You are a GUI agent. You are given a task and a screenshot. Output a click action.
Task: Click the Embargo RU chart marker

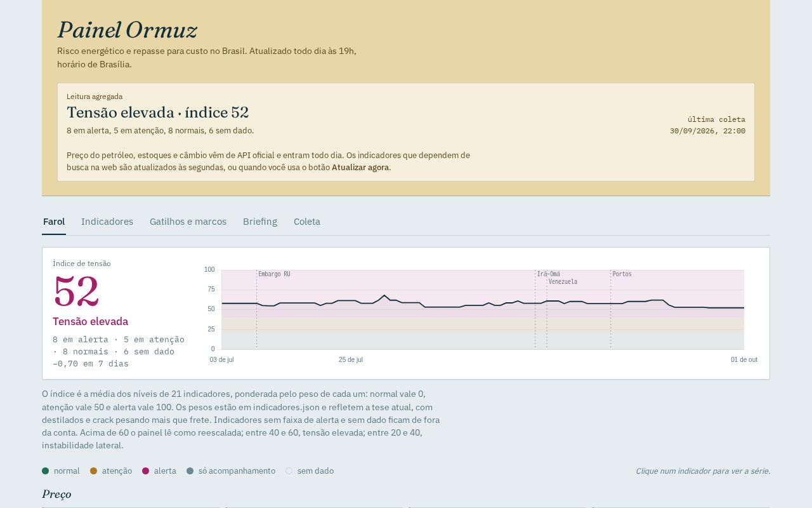(274, 274)
